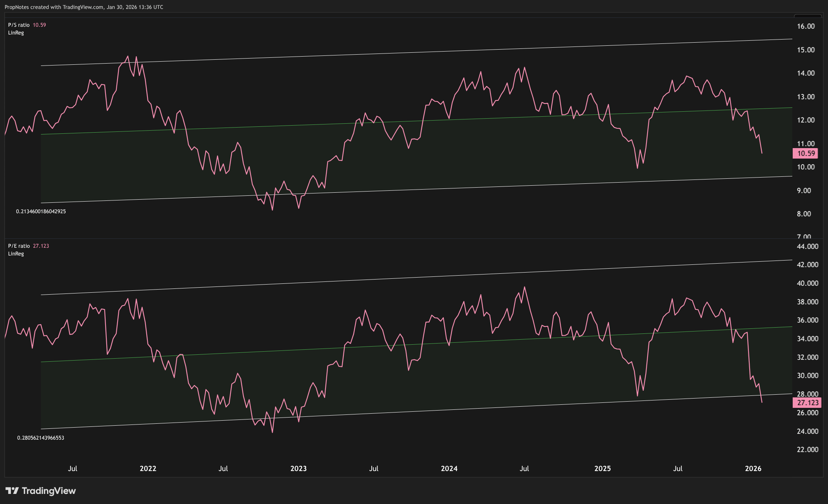The height and width of the screenshot is (504, 828).
Task: Click the 44.000 level on P/E axis
Action: click(x=807, y=247)
